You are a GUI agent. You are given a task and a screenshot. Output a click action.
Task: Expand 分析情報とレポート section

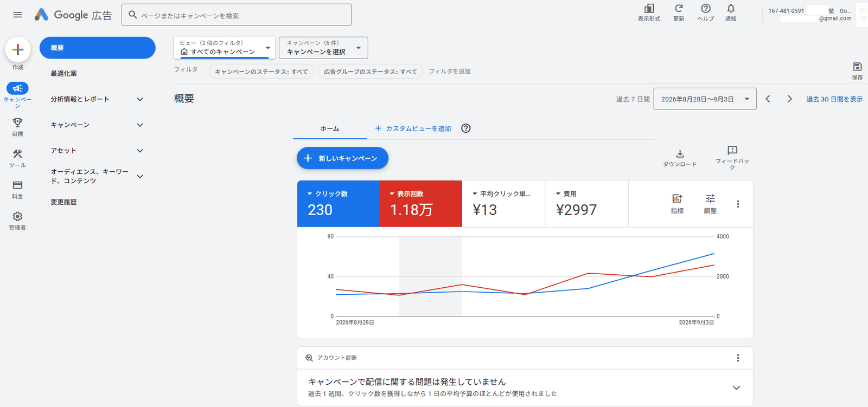140,99
